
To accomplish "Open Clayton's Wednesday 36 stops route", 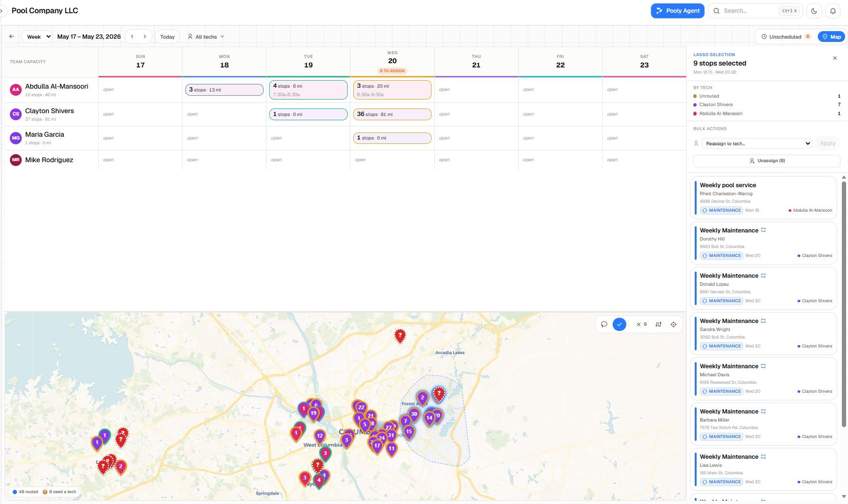I will coord(392,114).
